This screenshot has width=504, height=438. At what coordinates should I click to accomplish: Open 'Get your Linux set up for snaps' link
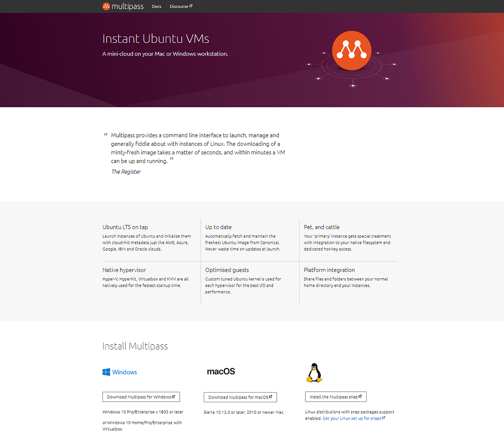[x=352, y=418]
